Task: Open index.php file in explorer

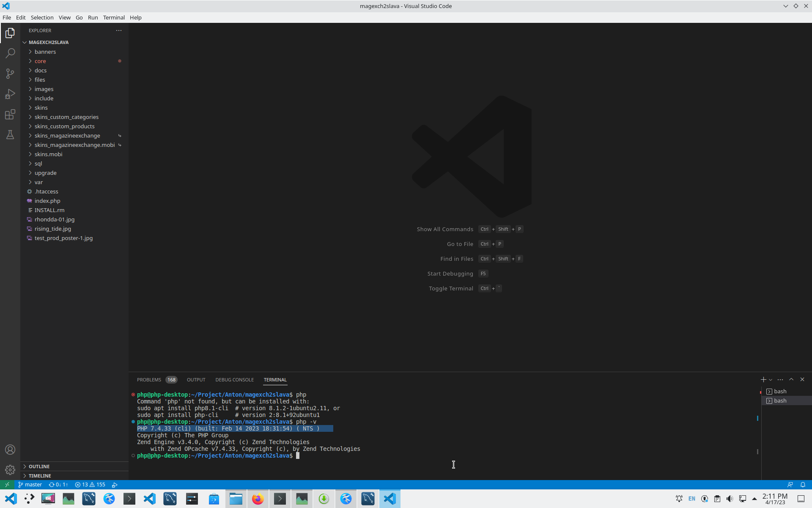Action: [47, 201]
